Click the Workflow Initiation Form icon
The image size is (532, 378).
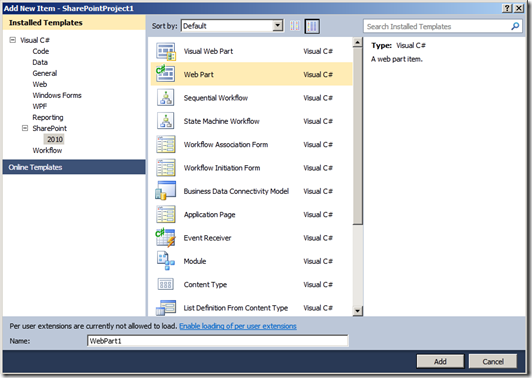166,168
